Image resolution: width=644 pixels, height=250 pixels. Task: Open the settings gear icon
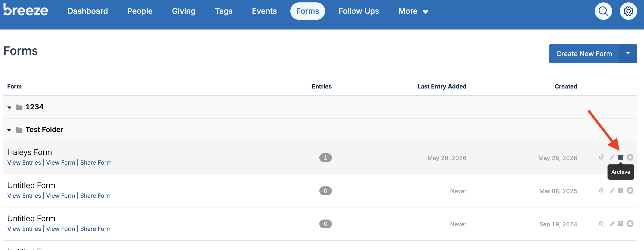[628, 11]
